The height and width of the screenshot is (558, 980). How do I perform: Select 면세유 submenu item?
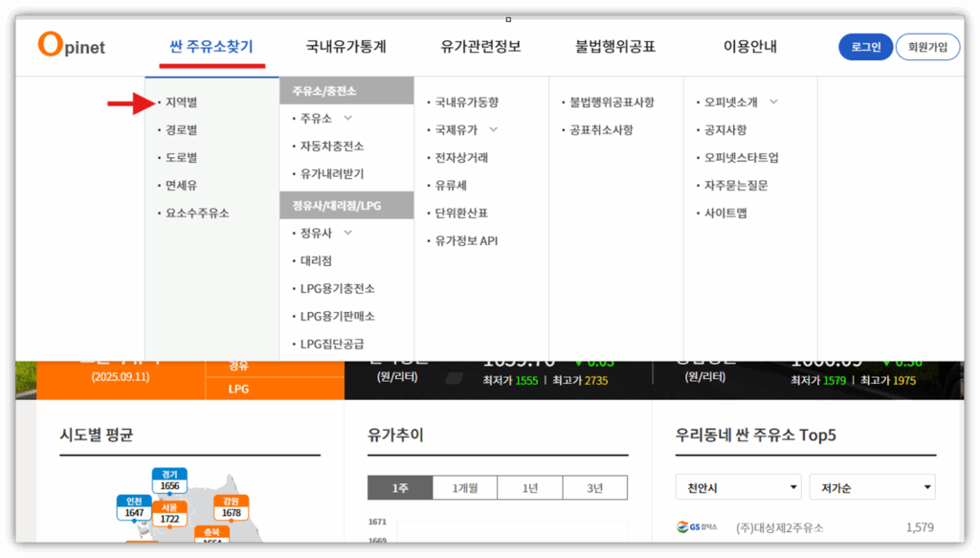pyautogui.click(x=181, y=185)
